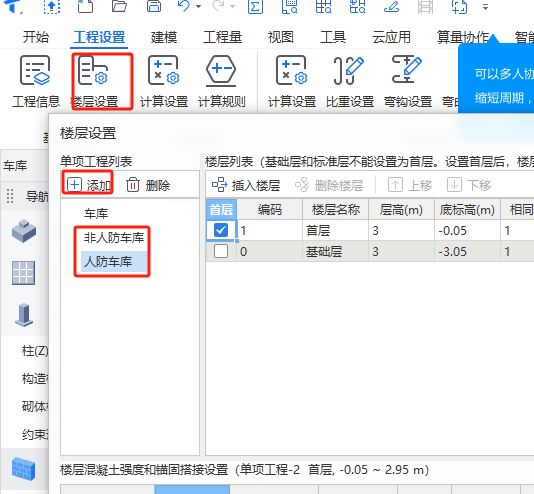Switch to 工程设置 tab
The width and height of the screenshot is (534, 494).
[x=99, y=37]
